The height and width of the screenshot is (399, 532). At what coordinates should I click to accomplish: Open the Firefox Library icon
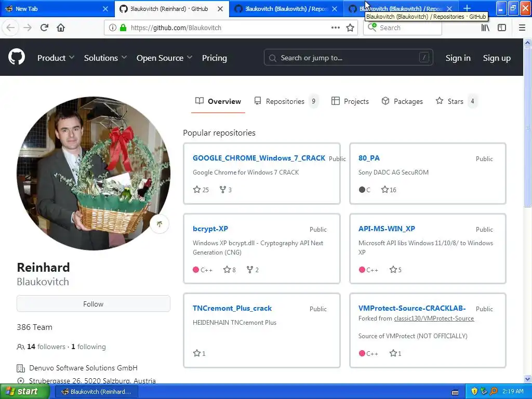pyautogui.click(x=485, y=28)
